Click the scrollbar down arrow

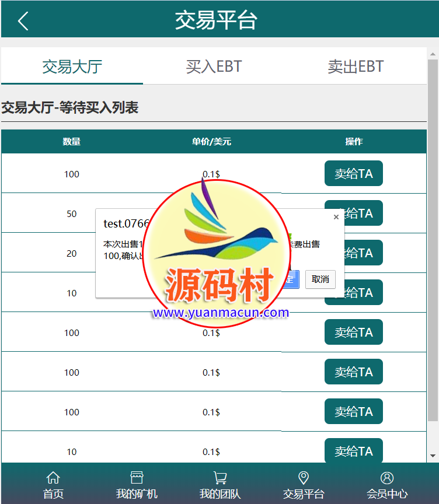[x=433, y=456]
